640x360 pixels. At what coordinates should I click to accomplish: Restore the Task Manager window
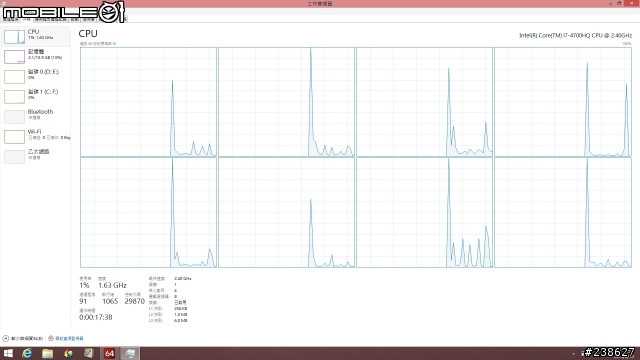tap(619, 3)
